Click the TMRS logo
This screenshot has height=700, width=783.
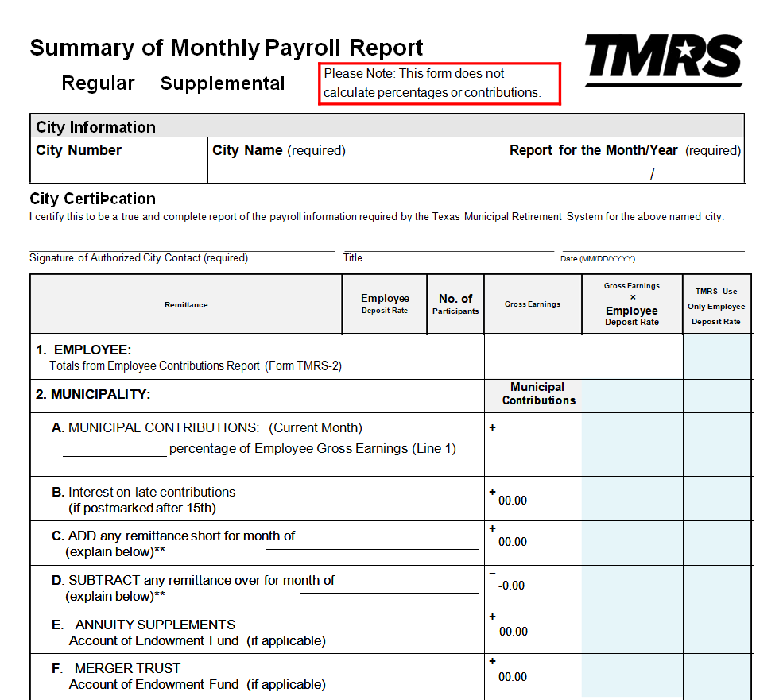(x=663, y=60)
